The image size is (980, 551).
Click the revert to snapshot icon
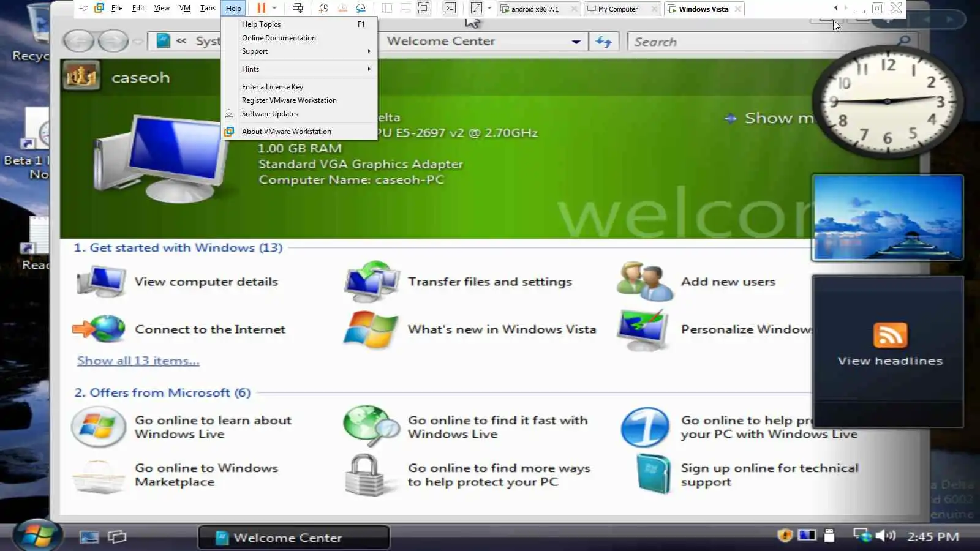tap(342, 9)
